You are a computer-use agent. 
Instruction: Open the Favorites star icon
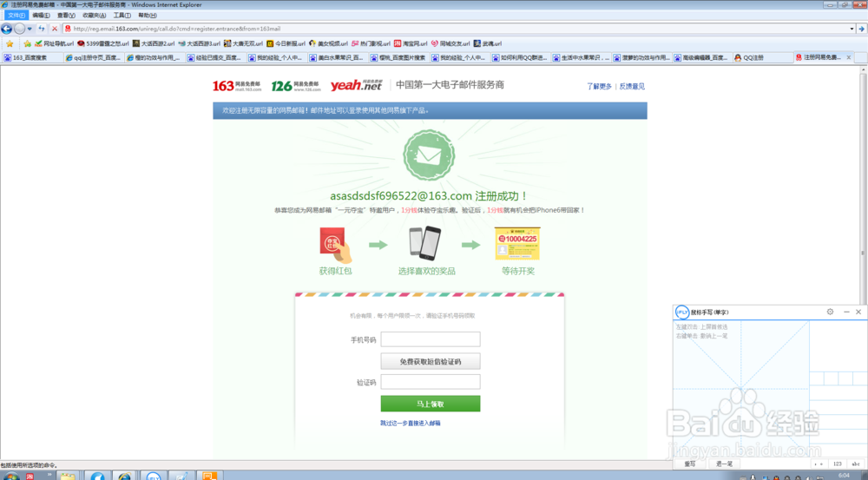point(10,43)
